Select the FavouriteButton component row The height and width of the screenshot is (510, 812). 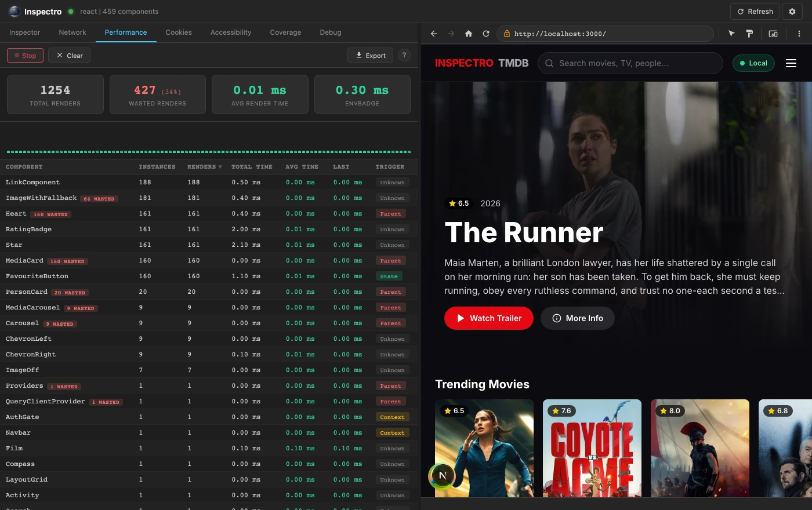pos(209,276)
